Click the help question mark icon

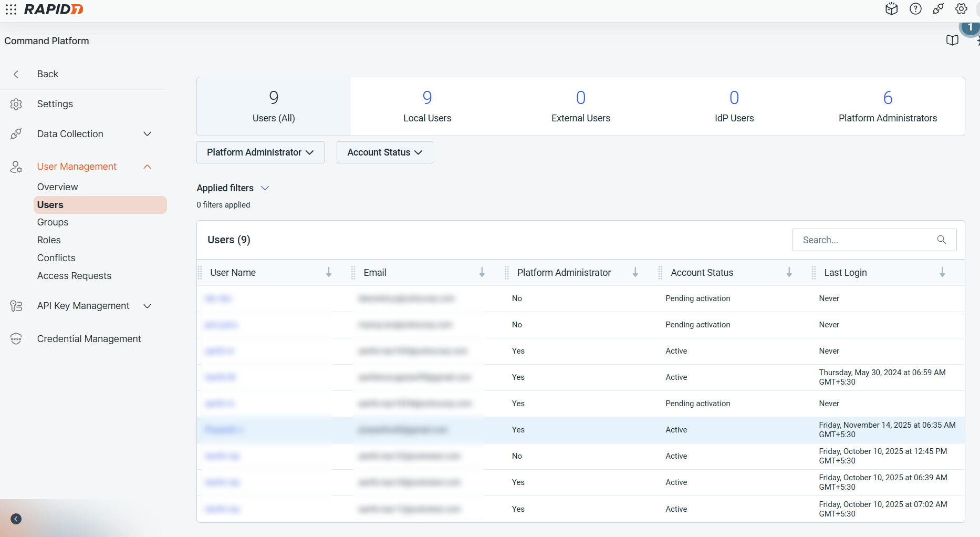click(x=915, y=9)
